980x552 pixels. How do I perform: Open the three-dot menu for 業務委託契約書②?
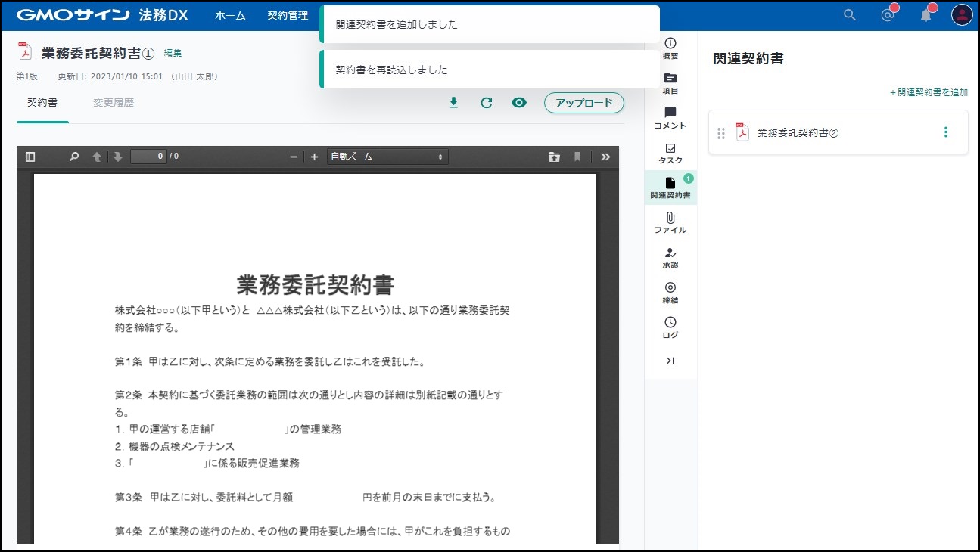coord(945,132)
